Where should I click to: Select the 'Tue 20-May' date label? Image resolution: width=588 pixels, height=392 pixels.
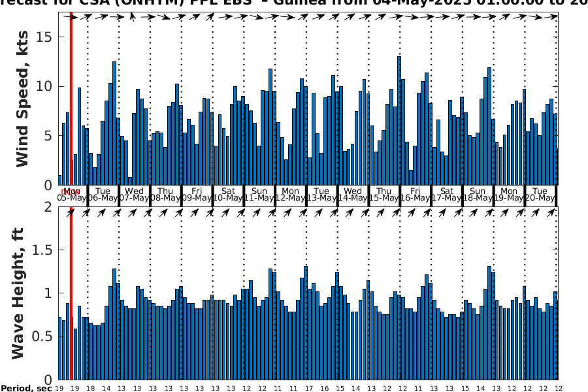pyautogui.click(x=540, y=194)
